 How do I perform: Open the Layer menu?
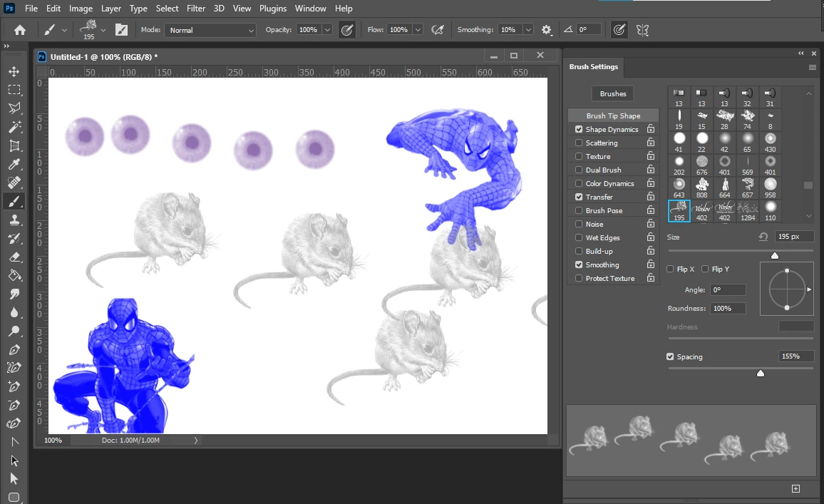(x=111, y=9)
